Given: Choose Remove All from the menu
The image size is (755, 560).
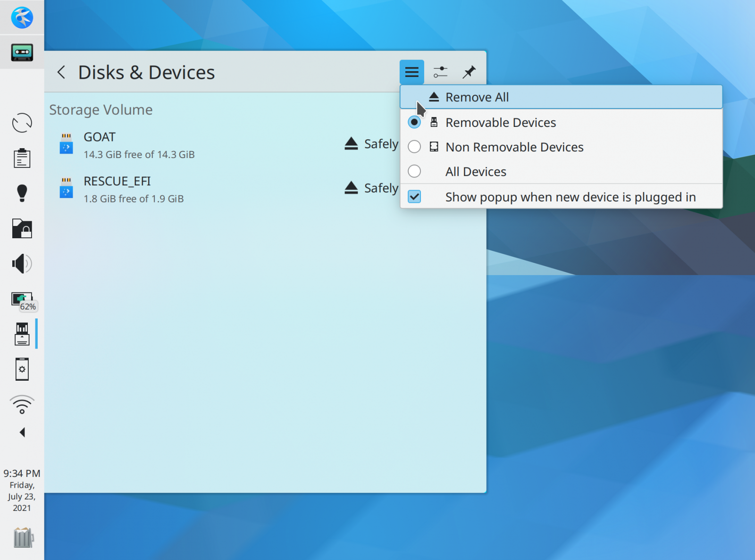Looking at the screenshot, I should pyautogui.click(x=477, y=97).
